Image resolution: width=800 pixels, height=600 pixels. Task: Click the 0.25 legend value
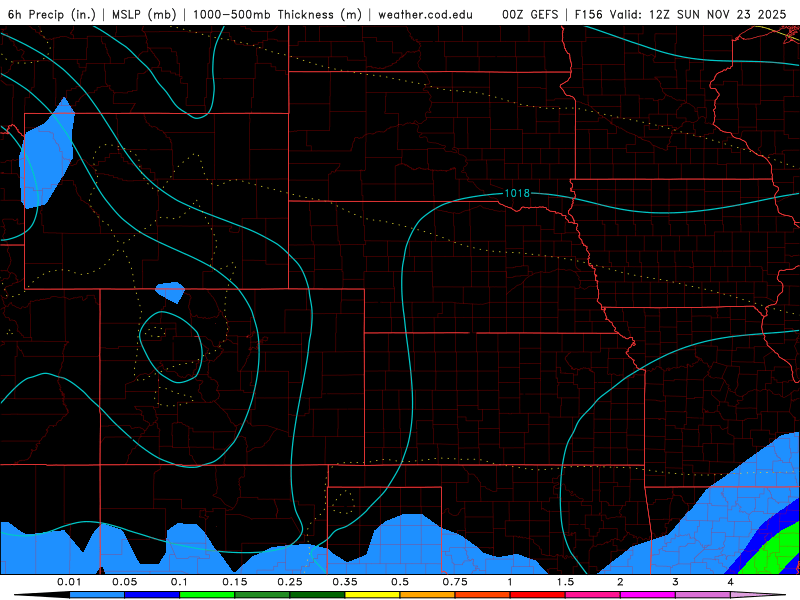290,582
